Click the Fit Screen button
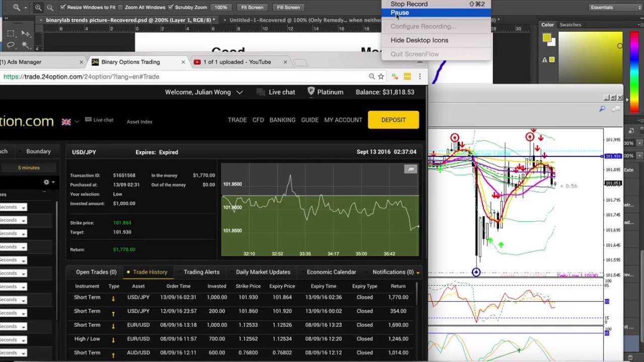Viewport: 644px width, 362px height. click(x=252, y=8)
